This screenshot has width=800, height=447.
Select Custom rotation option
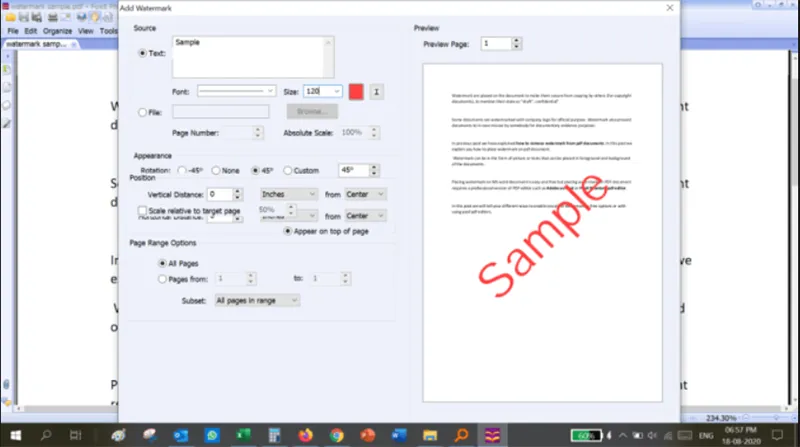(x=288, y=170)
